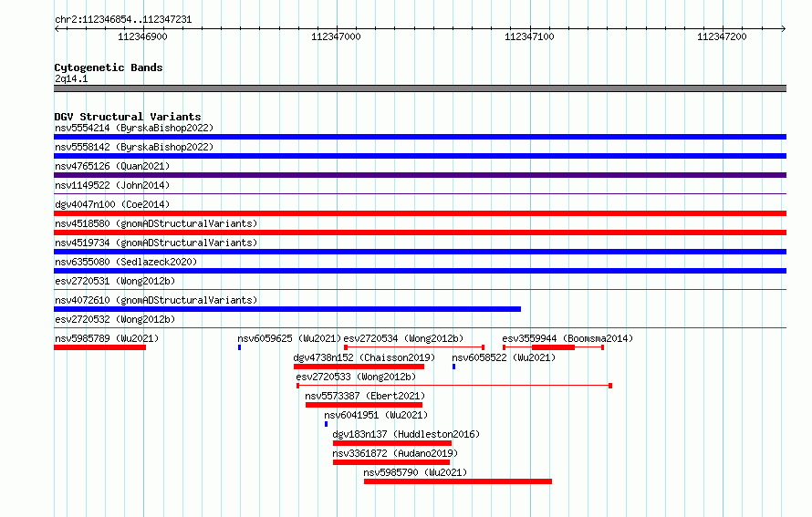
Task: Click the blue bar of nsv4072610
Action: 287,309
